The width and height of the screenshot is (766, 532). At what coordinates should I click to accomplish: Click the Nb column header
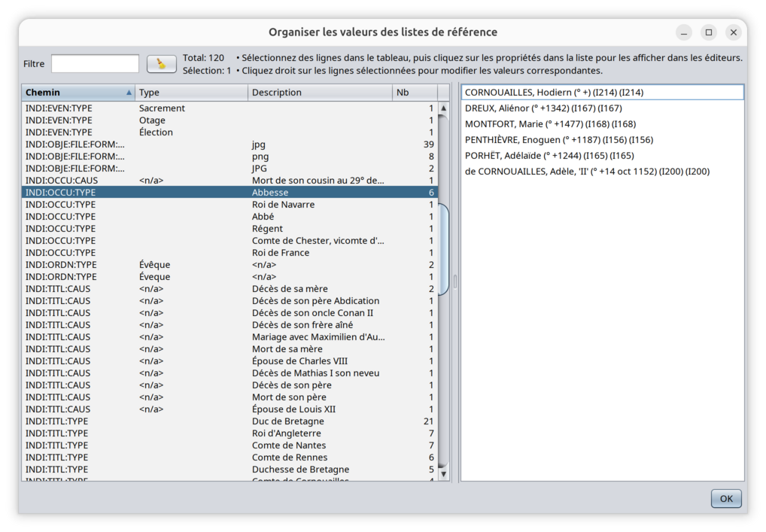(415, 93)
